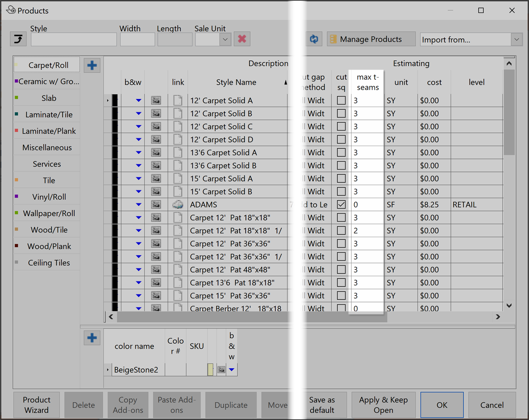Click the Manage Products button
Screen dimensions: 529x420
point(371,39)
